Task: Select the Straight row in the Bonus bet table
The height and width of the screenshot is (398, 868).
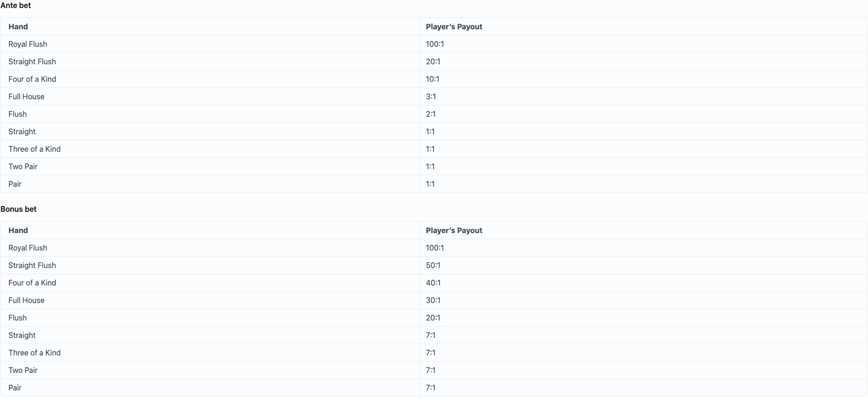Action: coord(434,335)
